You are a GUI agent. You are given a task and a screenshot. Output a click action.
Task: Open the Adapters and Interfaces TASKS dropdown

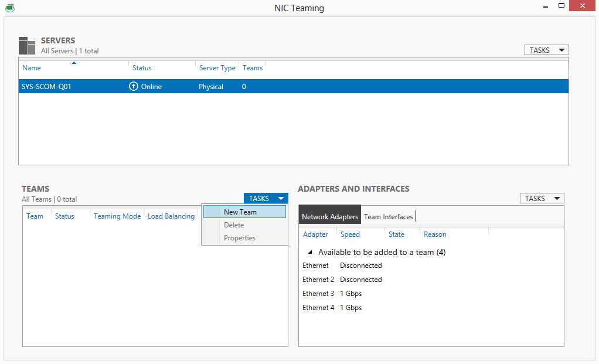point(542,199)
